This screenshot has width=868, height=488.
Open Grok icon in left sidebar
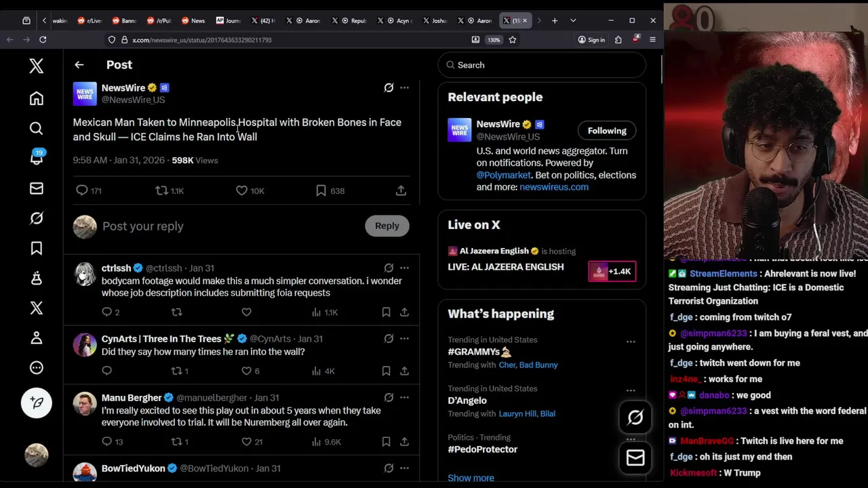(37, 218)
